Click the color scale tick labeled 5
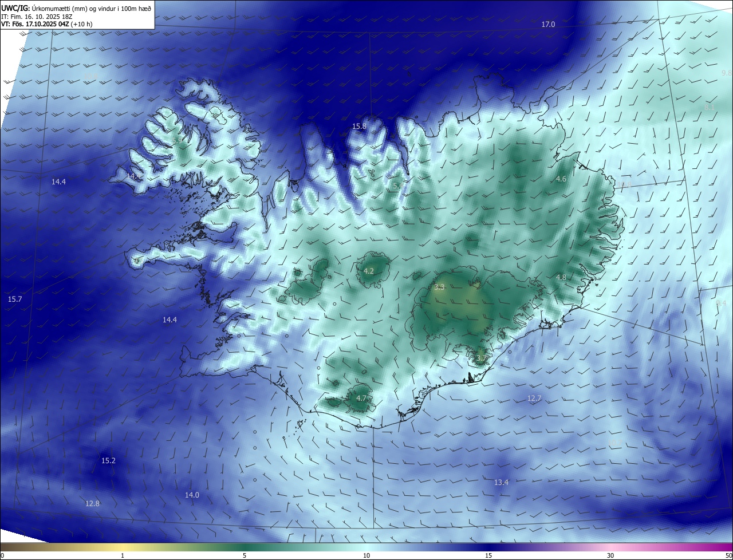Viewport: 733px width, 560px height. [245, 556]
